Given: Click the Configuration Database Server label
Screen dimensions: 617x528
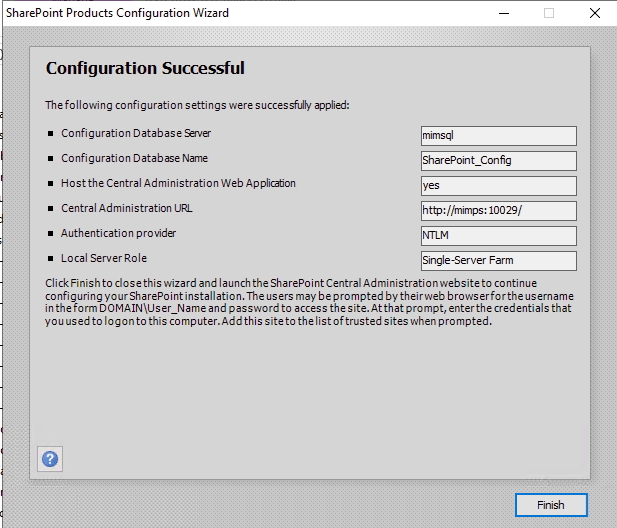Looking at the screenshot, I should [136, 133].
